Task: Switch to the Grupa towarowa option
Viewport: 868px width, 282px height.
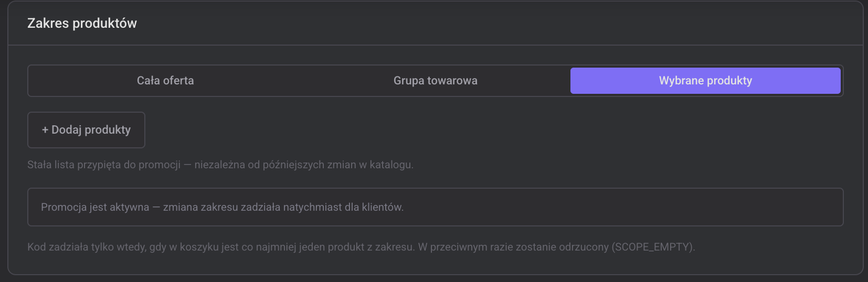Action: tap(436, 81)
